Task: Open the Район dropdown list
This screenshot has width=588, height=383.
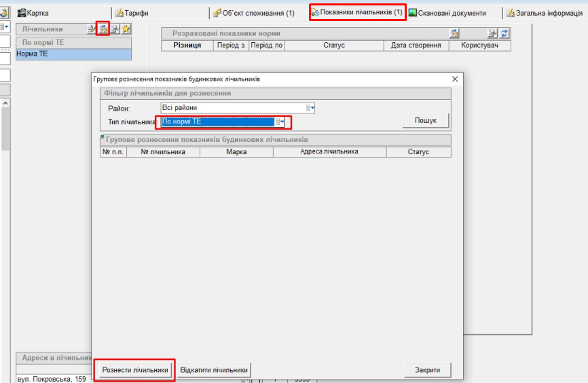Action: [310, 108]
